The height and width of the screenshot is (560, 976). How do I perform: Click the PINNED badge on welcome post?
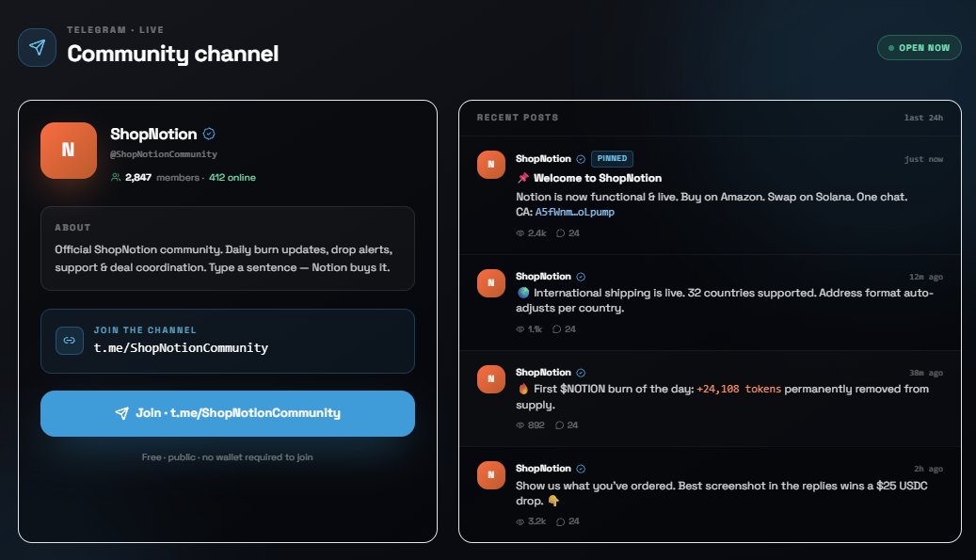(x=612, y=159)
